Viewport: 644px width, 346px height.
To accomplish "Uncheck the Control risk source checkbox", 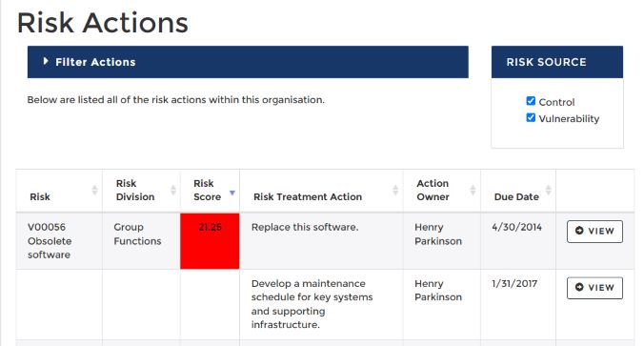I will [531, 101].
